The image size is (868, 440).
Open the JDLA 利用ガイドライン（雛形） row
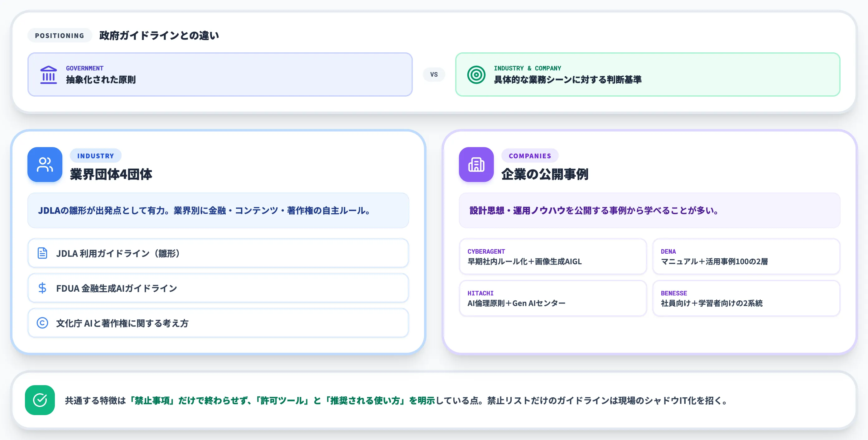click(x=218, y=253)
